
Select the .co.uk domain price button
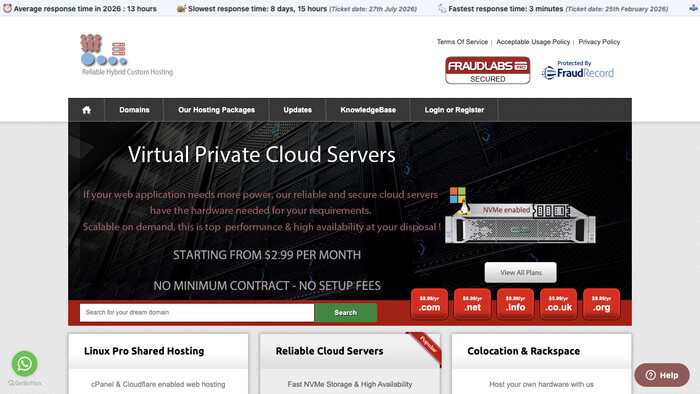pos(558,304)
